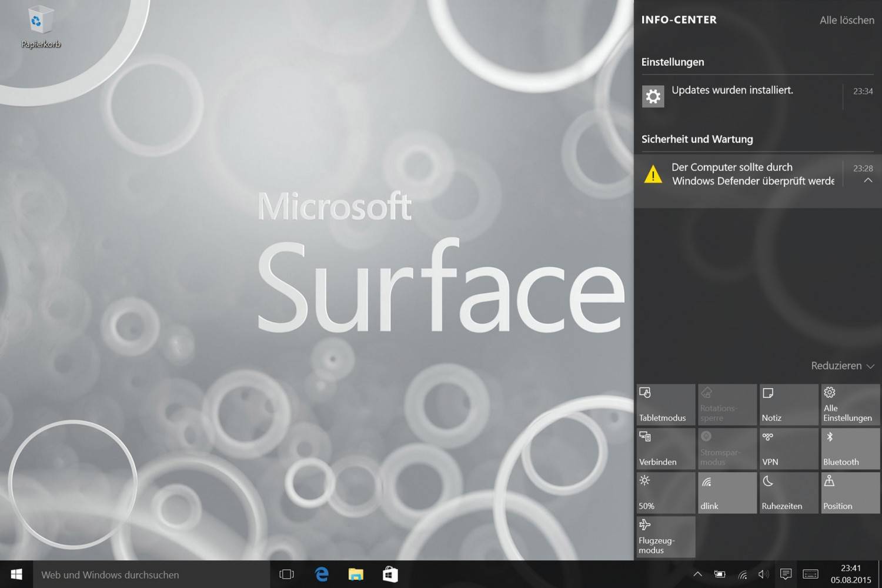Open File Explorer from the taskbar
This screenshot has height=588, width=882.
pyautogui.click(x=356, y=574)
